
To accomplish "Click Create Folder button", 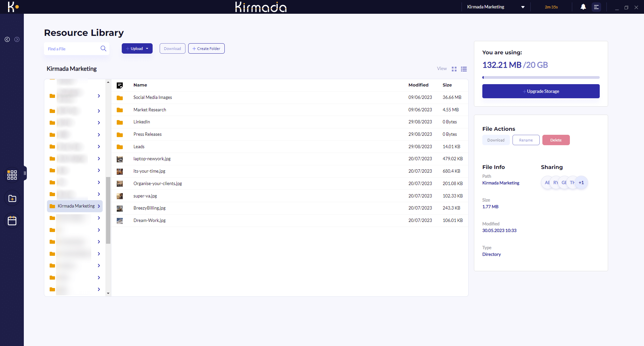I will tap(206, 49).
